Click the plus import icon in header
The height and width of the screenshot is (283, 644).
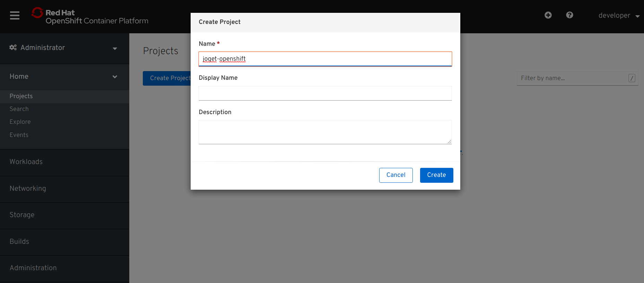[x=548, y=15]
